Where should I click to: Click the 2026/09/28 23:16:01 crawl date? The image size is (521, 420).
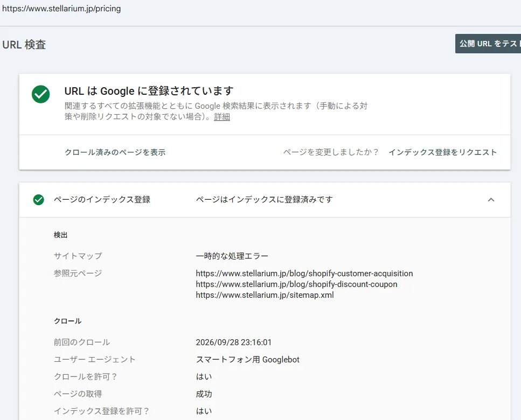point(234,342)
